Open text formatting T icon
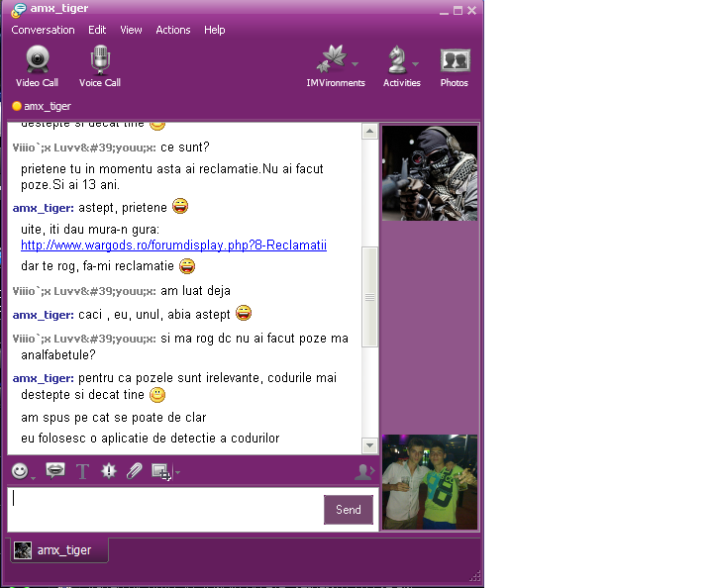The height and width of the screenshot is (588, 713). pos(82,471)
